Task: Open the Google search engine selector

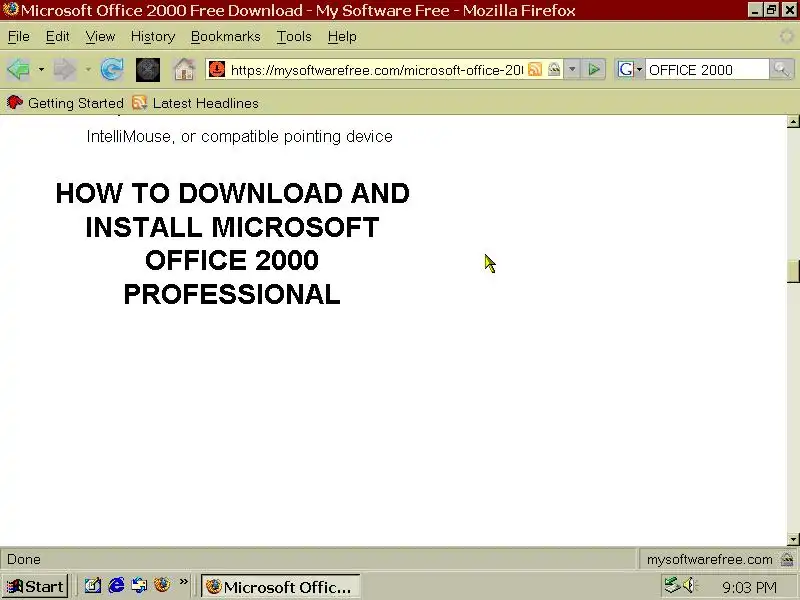Action: 630,69
